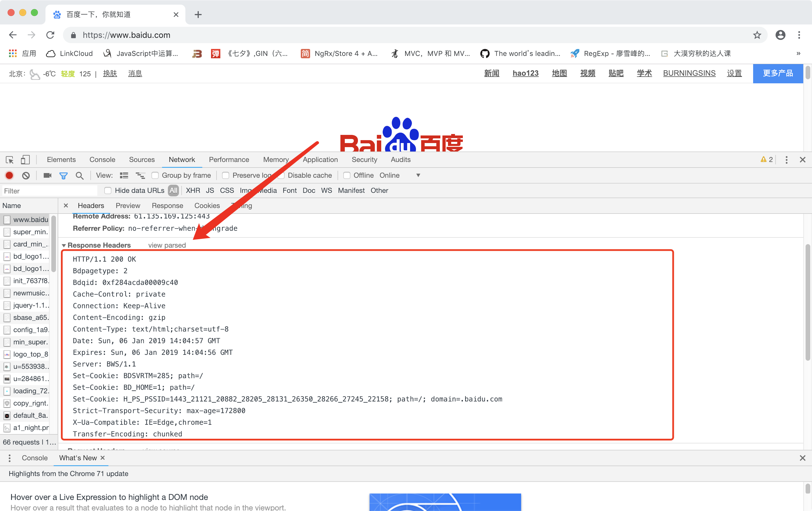This screenshot has height=511, width=812.
Task: Bookmark this page with the star icon
Action: click(757, 35)
